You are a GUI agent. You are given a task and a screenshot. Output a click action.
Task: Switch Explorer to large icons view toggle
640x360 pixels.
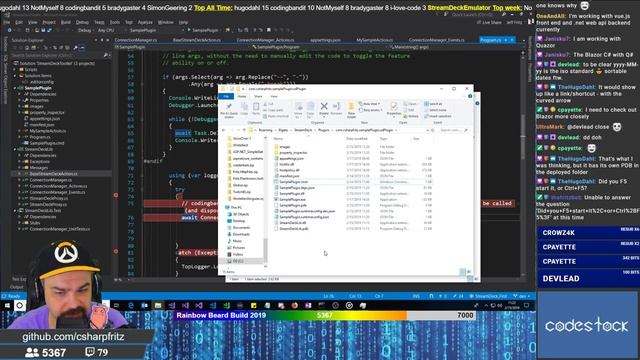[469, 271]
